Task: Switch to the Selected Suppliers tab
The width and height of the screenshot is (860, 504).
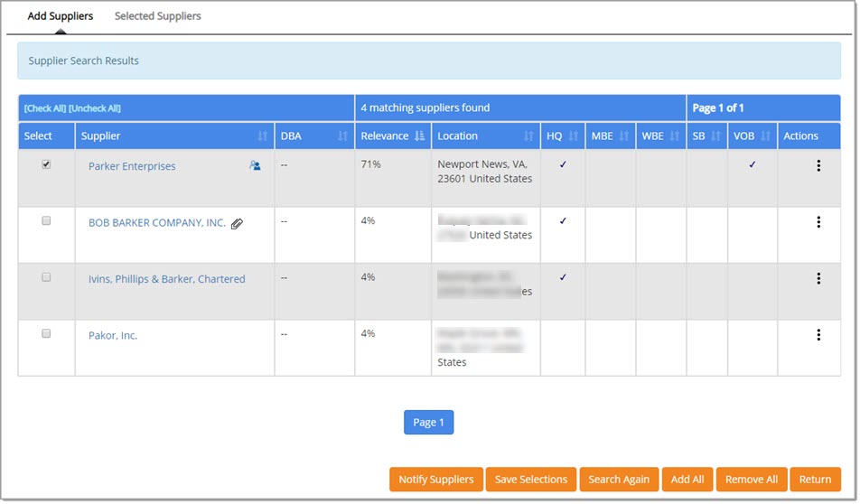Action: (x=157, y=16)
